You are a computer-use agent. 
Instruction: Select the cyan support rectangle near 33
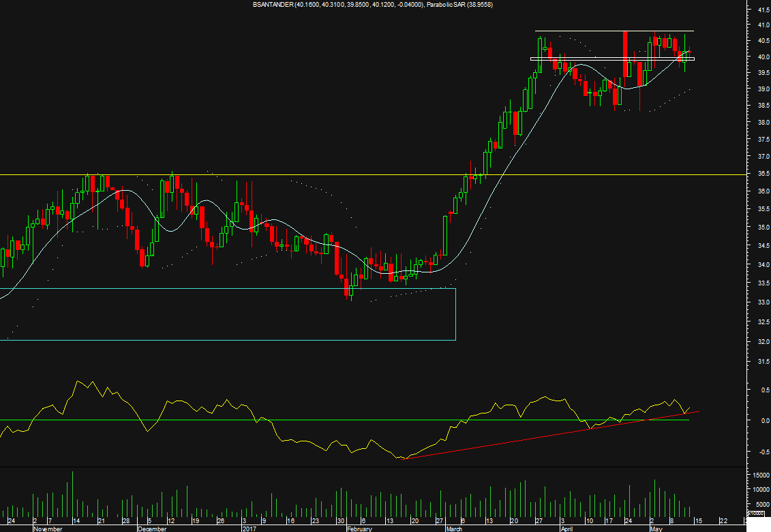228,314
